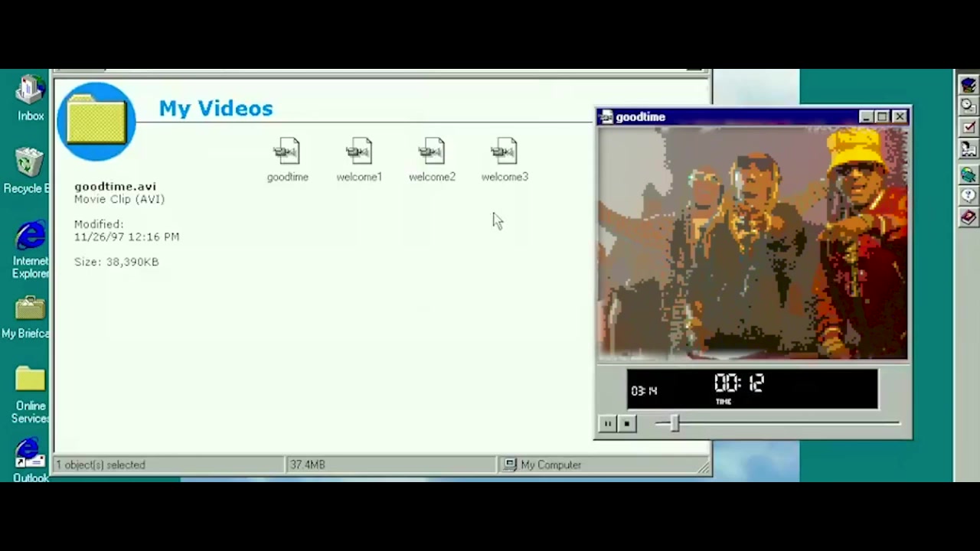Click the Size: 38,390KB text
Screen dimensions: 980x551
pyautogui.click(x=116, y=262)
